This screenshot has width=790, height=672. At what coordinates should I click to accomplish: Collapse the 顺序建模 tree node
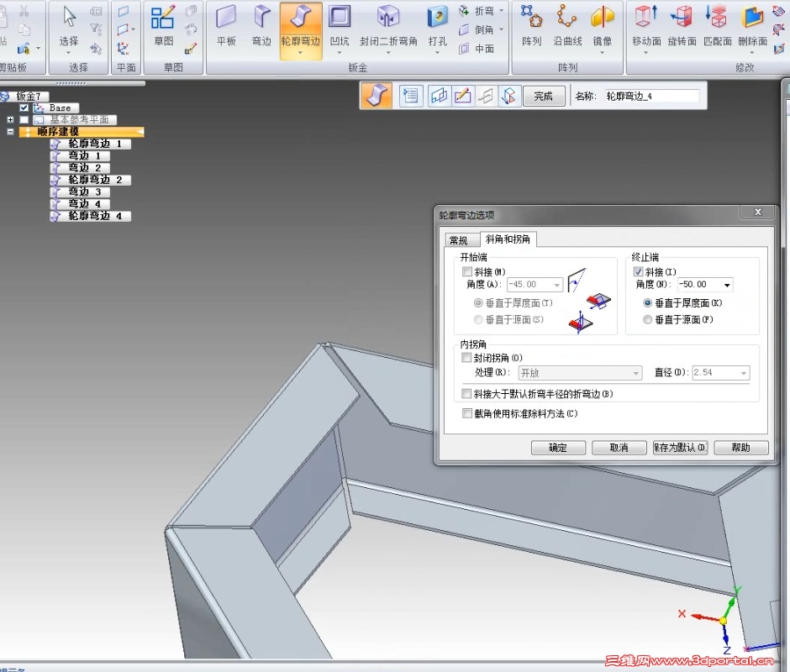(x=10, y=132)
